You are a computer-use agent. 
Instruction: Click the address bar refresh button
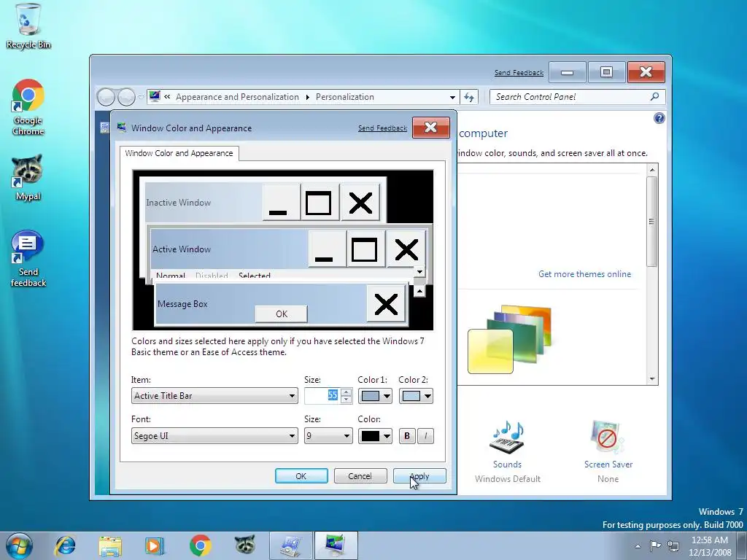click(469, 97)
